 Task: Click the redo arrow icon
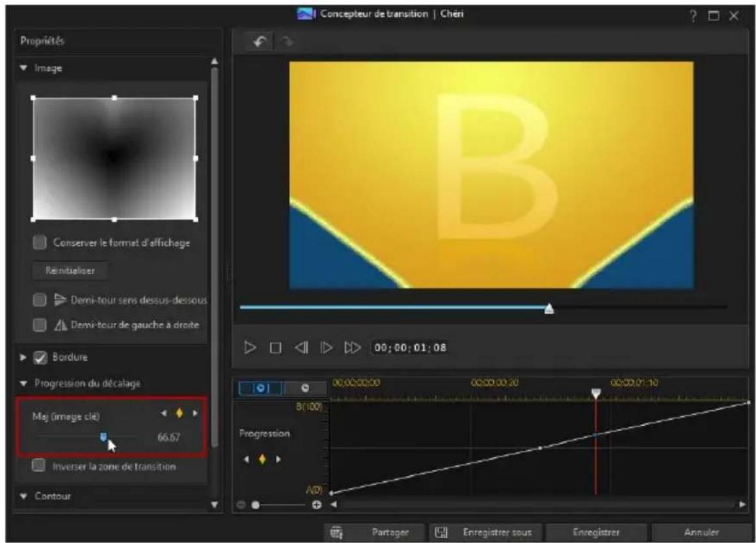[287, 42]
